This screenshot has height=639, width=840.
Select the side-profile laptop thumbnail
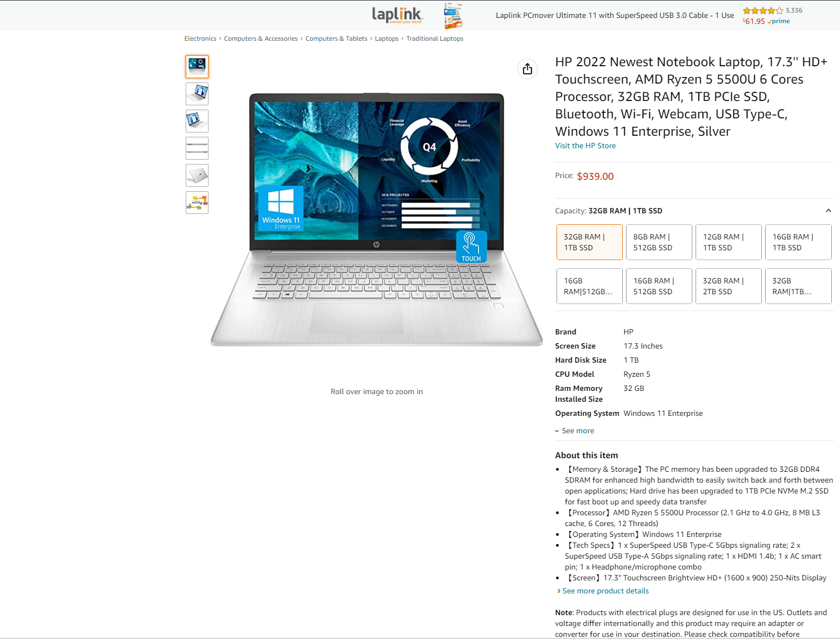pos(197,148)
